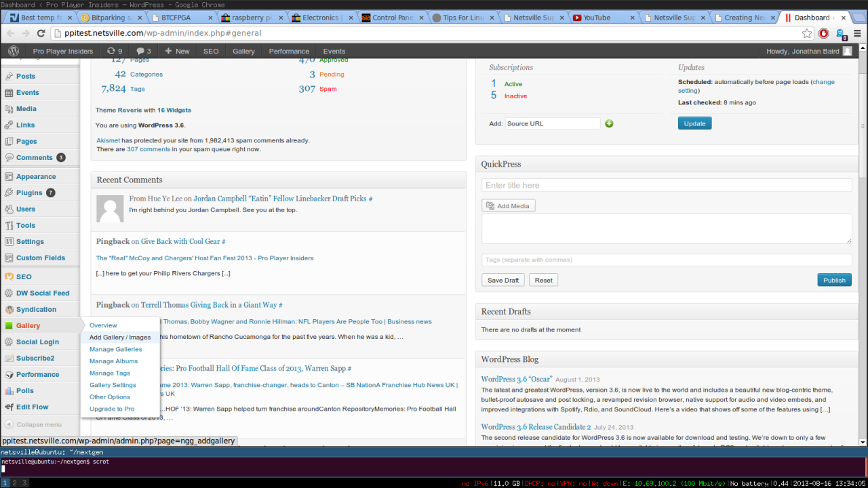Click the browser forward arrow
The height and width of the screenshot is (488, 868).
point(26,33)
